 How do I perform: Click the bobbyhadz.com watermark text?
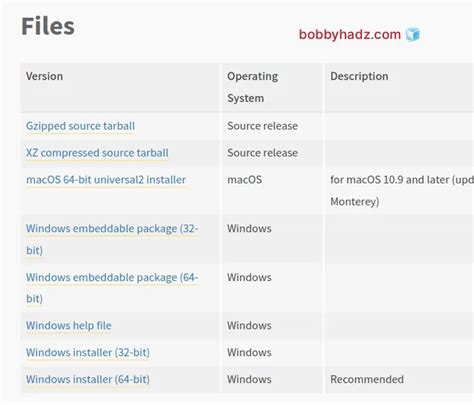350,35
